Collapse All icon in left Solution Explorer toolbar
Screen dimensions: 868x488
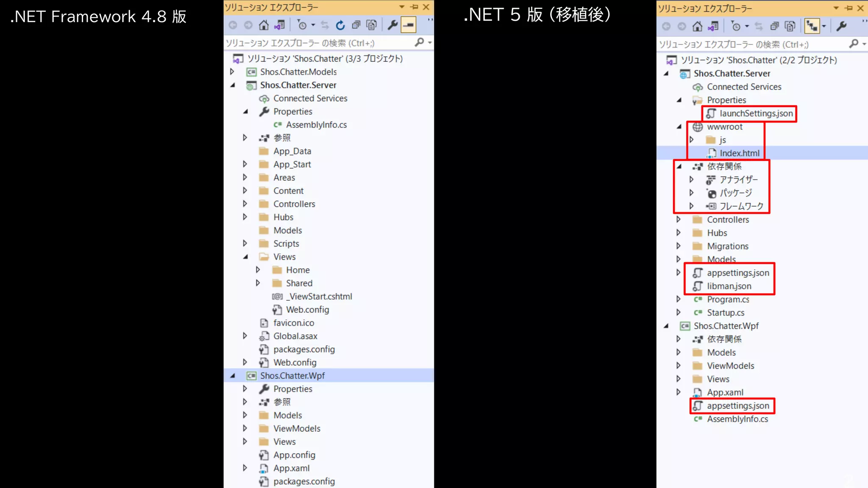point(356,25)
